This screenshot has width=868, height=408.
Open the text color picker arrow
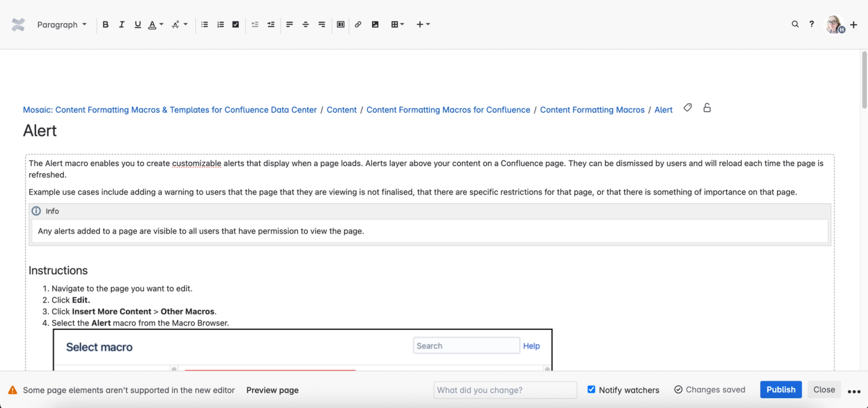(161, 25)
